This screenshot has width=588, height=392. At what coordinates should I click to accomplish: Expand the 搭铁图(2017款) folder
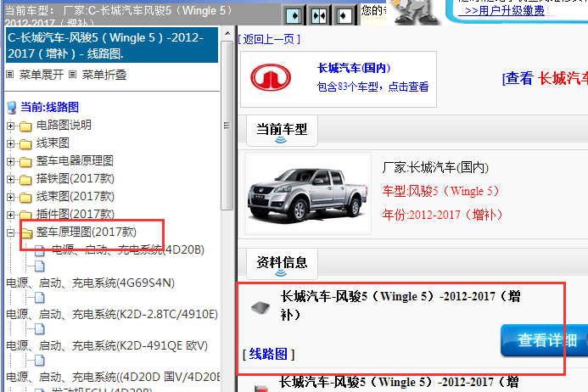point(10,179)
